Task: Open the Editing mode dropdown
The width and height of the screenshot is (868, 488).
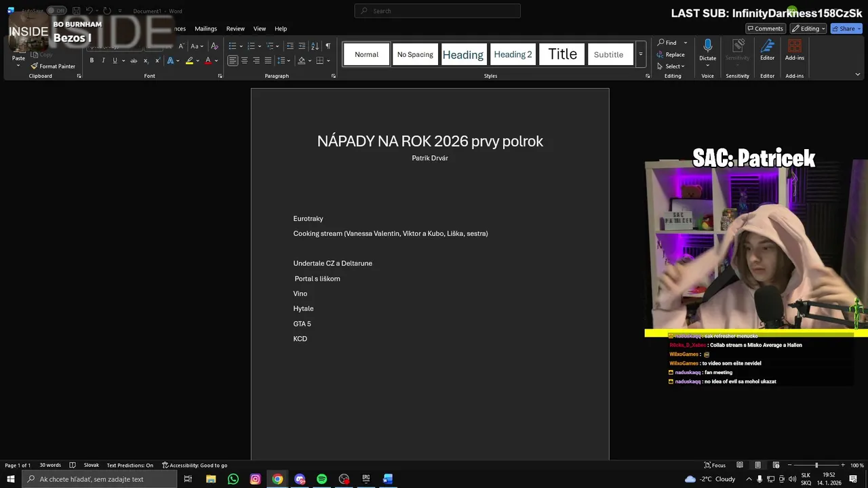Action: click(x=808, y=28)
